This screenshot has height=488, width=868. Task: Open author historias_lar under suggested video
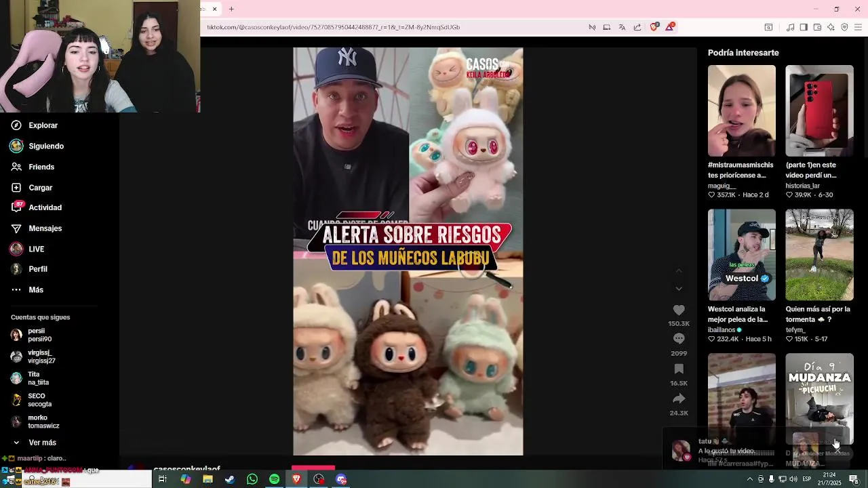[802, 186]
